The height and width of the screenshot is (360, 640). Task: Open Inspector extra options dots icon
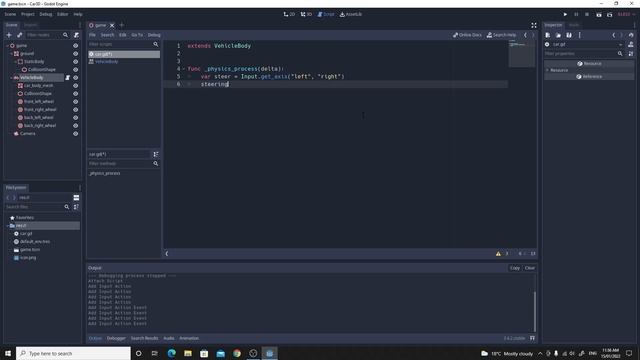coord(580,35)
